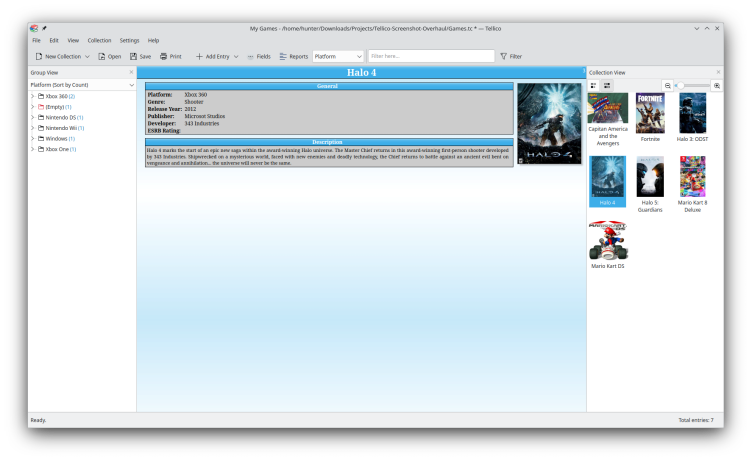Open the Collection menu
The height and width of the screenshot is (461, 752).
(x=99, y=40)
